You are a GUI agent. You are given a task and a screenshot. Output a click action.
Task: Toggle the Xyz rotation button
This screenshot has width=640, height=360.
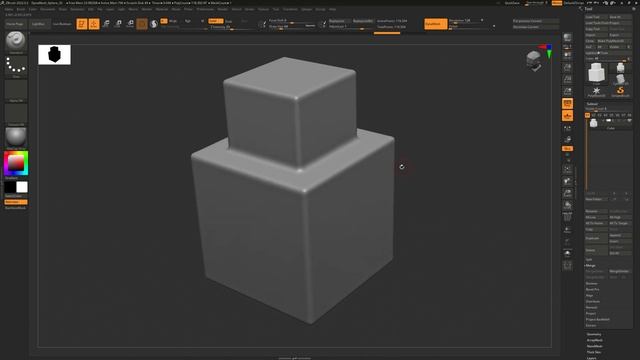tap(567, 149)
